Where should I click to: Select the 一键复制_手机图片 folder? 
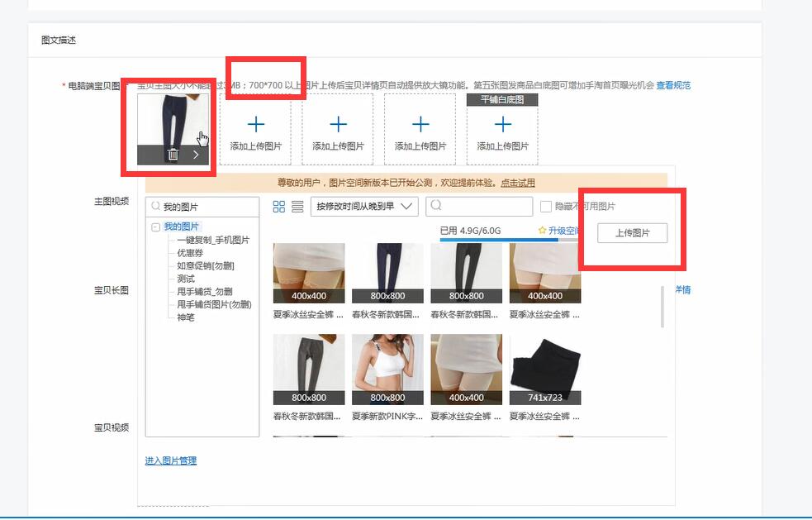(x=212, y=240)
